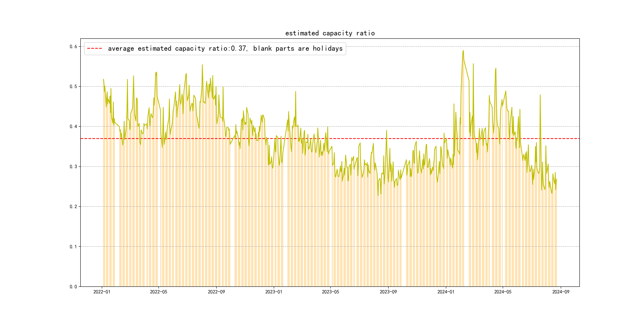644x322 pixels.
Task: Click the 0.4 y-axis tick label
Action: 73,126
